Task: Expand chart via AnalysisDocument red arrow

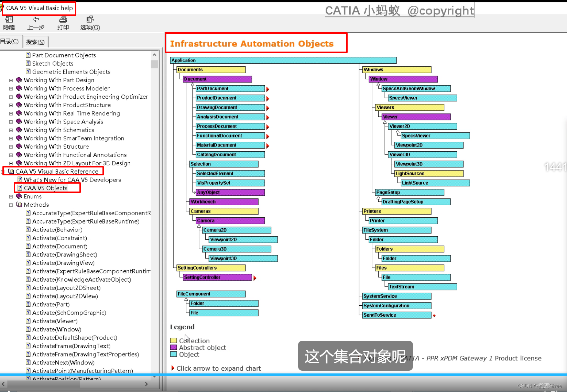Action: coord(268,118)
